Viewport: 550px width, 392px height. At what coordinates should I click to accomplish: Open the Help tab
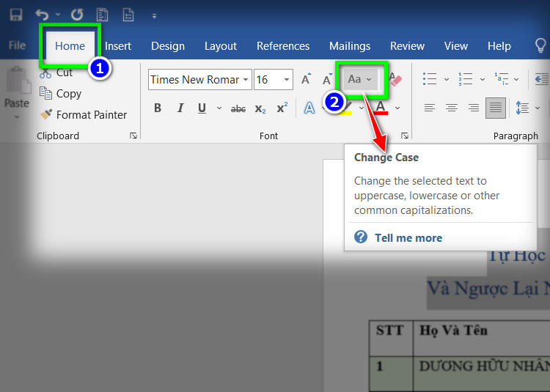pos(499,46)
